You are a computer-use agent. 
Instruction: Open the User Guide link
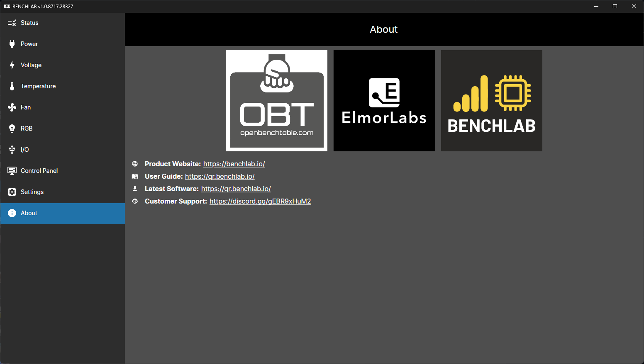click(x=220, y=177)
